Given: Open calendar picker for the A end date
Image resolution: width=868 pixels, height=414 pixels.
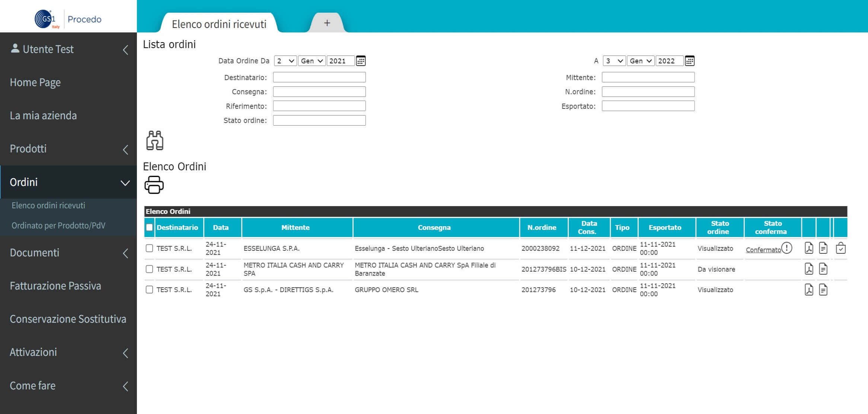Looking at the screenshot, I should pos(690,61).
